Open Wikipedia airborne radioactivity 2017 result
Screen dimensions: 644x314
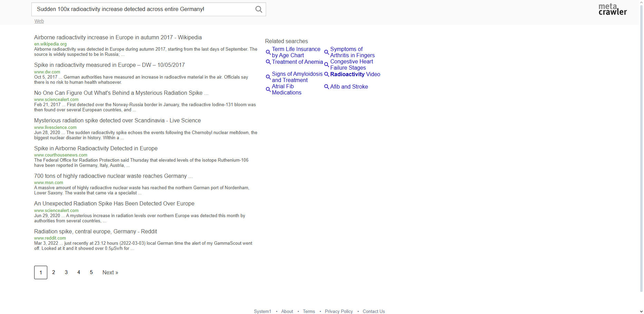(x=118, y=38)
